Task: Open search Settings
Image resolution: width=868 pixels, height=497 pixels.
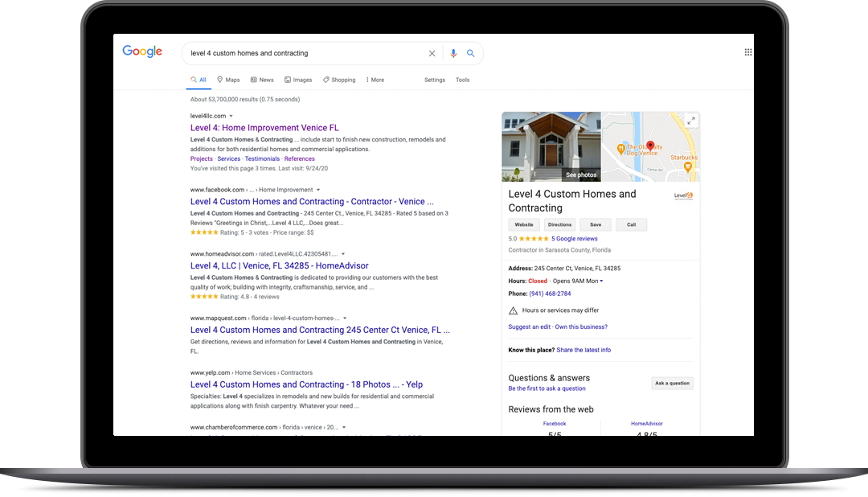Action: tap(435, 80)
